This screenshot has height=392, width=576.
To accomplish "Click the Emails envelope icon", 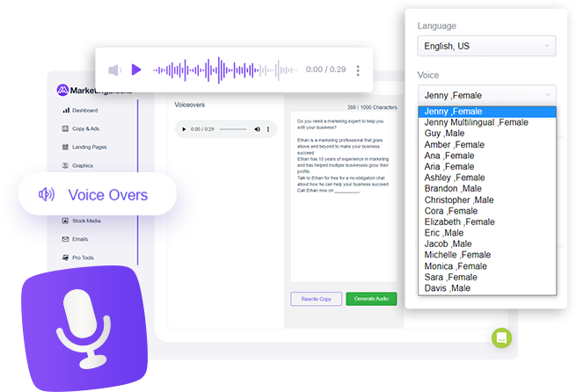I will pyautogui.click(x=65, y=239).
